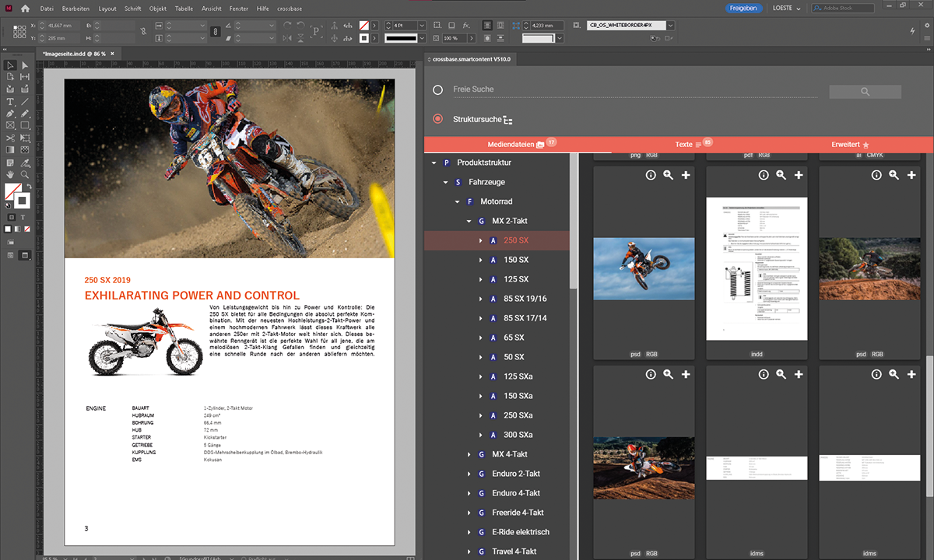Expand the MX 4-Takt group
The height and width of the screenshot is (560, 934).
coord(469,455)
